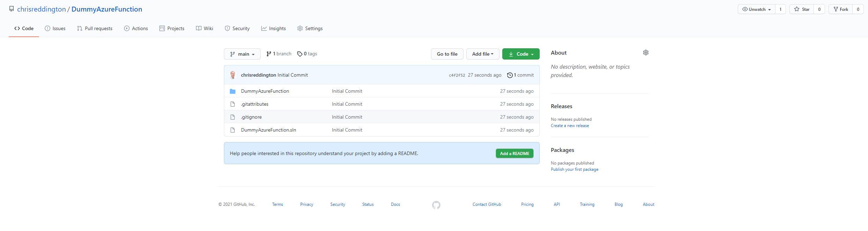Open footer Status link
Viewport: 868px width, 231px height.
(368, 204)
